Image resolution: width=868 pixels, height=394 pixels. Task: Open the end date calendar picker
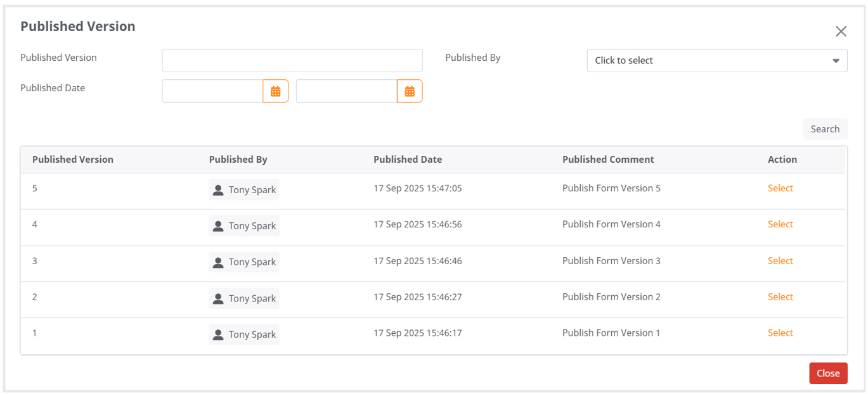pos(410,91)
